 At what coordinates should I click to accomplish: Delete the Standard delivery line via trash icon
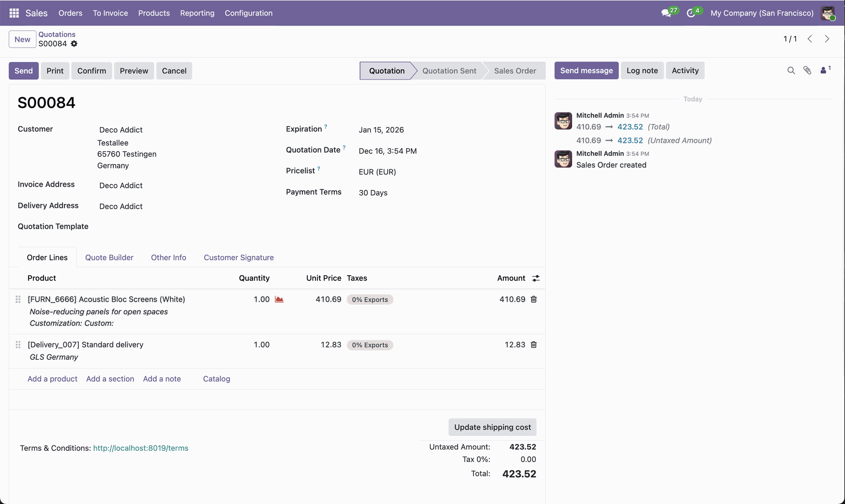(533, 345)
